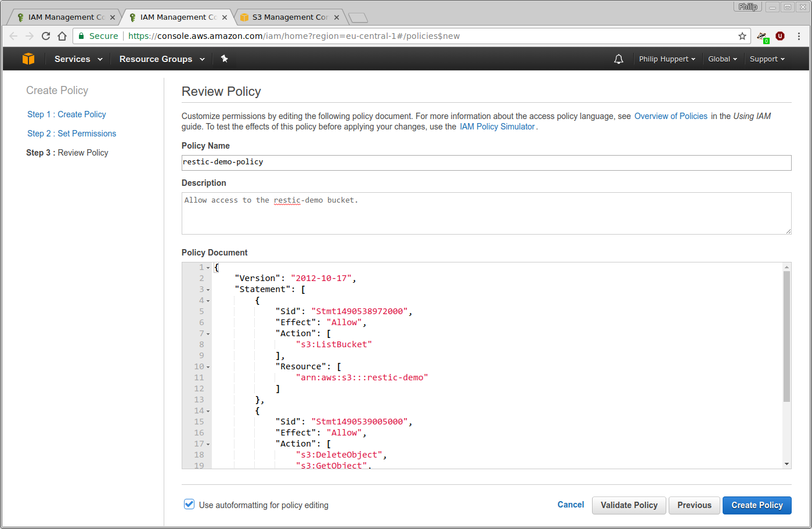This screenshot has height=529, width=812.
Task: Go to Step 2 : Set Permissions
Action: pyautogui.click(x=71, y=134)
